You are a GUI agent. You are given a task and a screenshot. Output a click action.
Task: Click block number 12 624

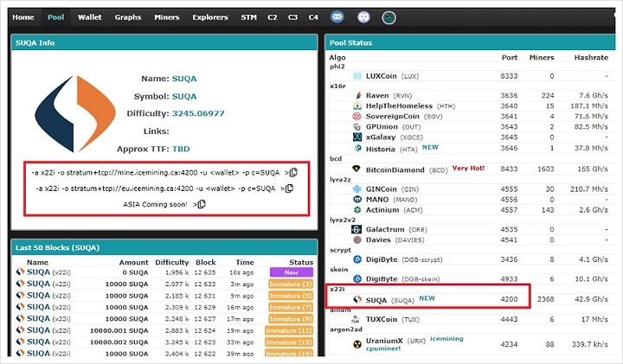click(205, 330)
